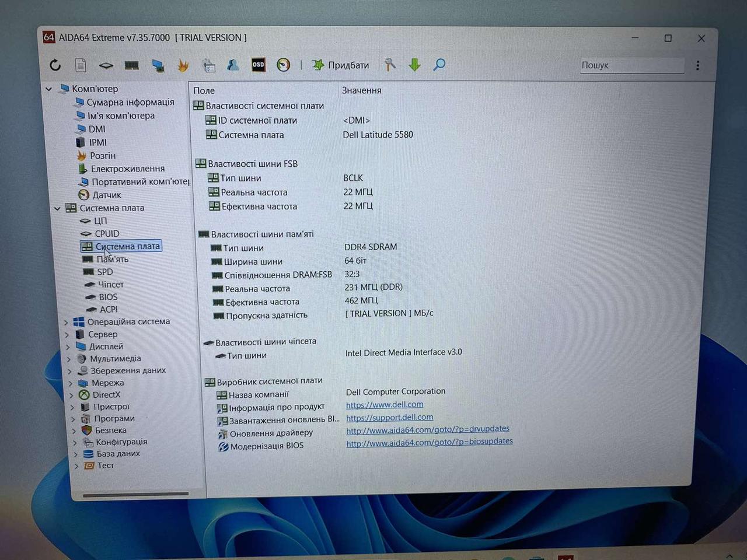Expand the Збереження даних node
The width and height of the screenshot is (747, 560).
70,372
